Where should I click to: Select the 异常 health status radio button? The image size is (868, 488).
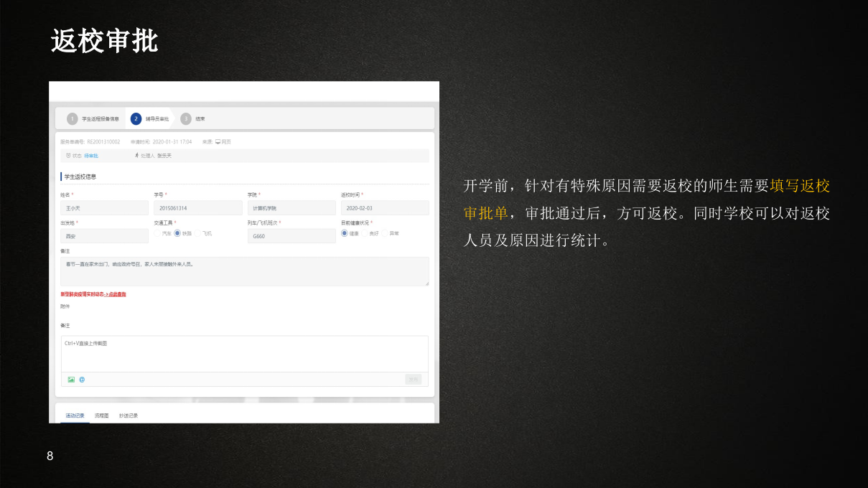[x=384, y=234]
